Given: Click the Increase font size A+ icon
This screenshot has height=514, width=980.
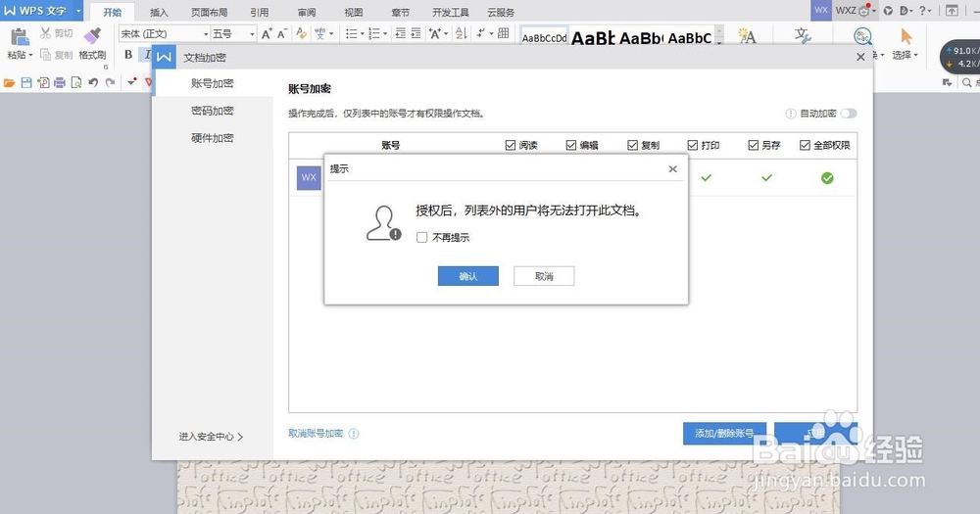Looking at the screenshot, I should coord(267,33).
